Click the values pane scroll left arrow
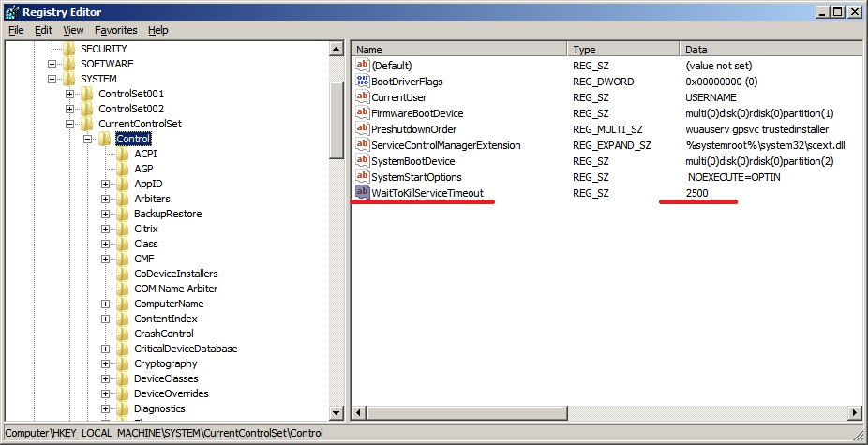The width and height of the screenshot is (868, 445). pos(359,412)
